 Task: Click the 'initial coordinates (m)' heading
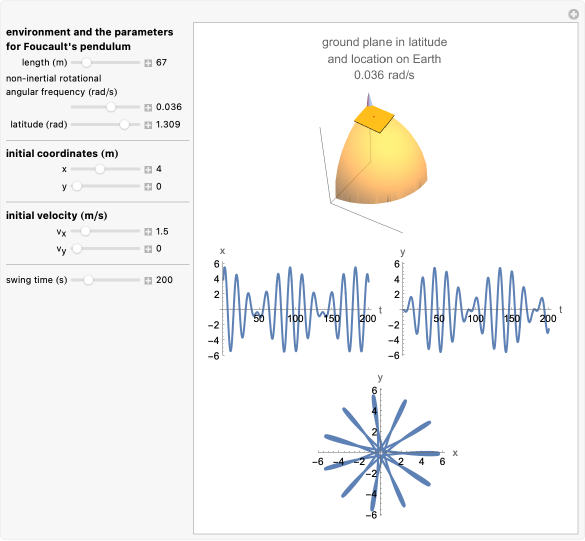[62, 154]
